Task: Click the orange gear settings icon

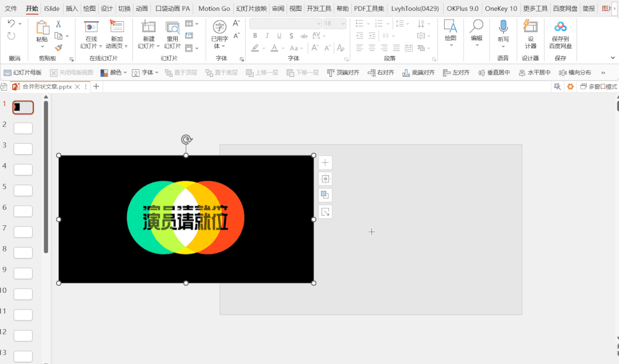Action: pos(570,87)
